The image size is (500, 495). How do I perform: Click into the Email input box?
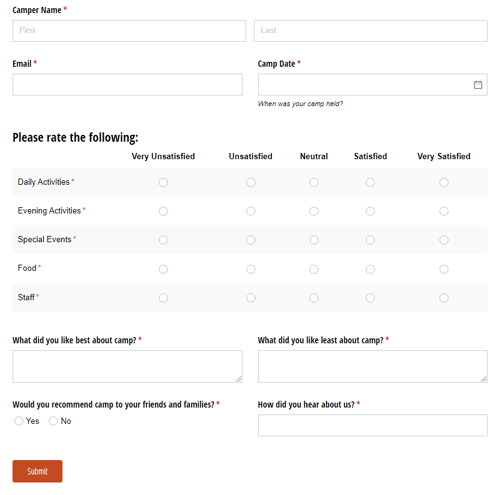127,85
